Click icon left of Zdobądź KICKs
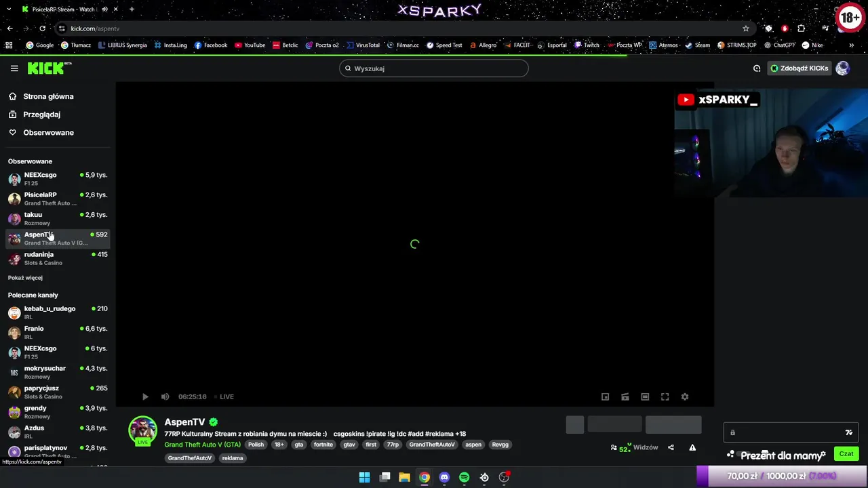 (757, 68)
